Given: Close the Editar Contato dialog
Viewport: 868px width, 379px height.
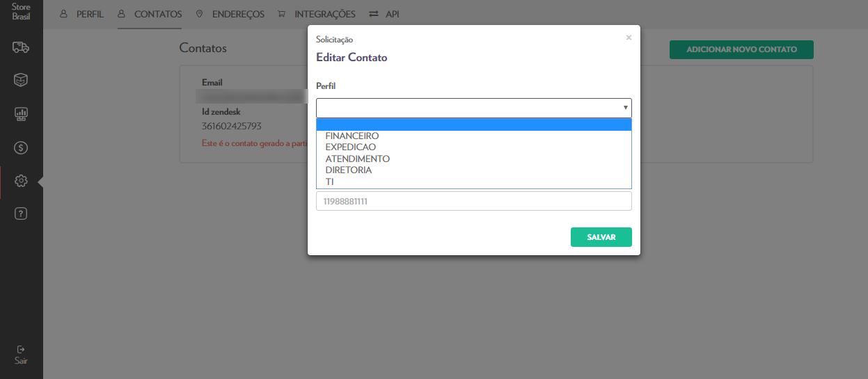Looking at the screenshot, I should [629, 38].
